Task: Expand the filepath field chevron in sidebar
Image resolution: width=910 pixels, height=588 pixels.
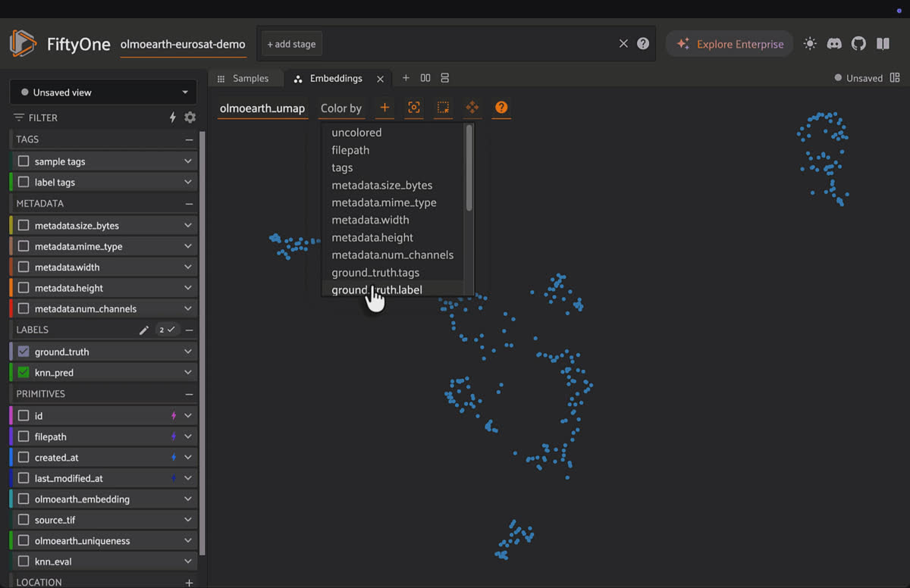Action: 188,436
